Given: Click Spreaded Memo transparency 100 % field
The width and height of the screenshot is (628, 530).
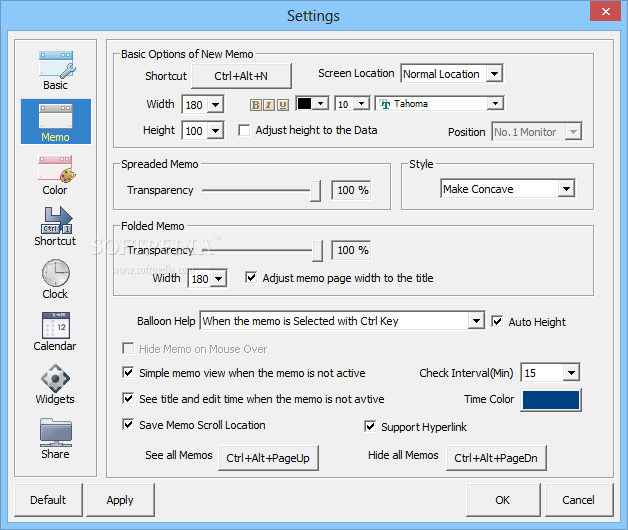Looking at the screenshot, I should coord(352,190).
